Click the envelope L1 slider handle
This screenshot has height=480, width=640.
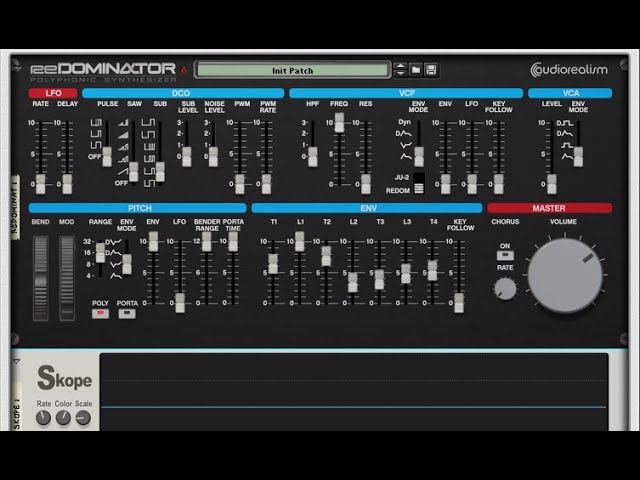[300, 242]
